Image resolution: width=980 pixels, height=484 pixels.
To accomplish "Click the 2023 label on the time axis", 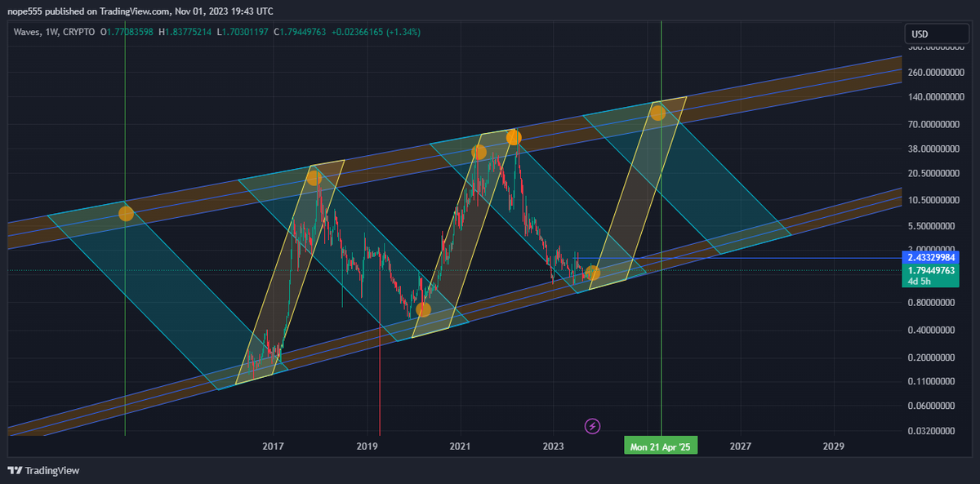I will (553, 446).
